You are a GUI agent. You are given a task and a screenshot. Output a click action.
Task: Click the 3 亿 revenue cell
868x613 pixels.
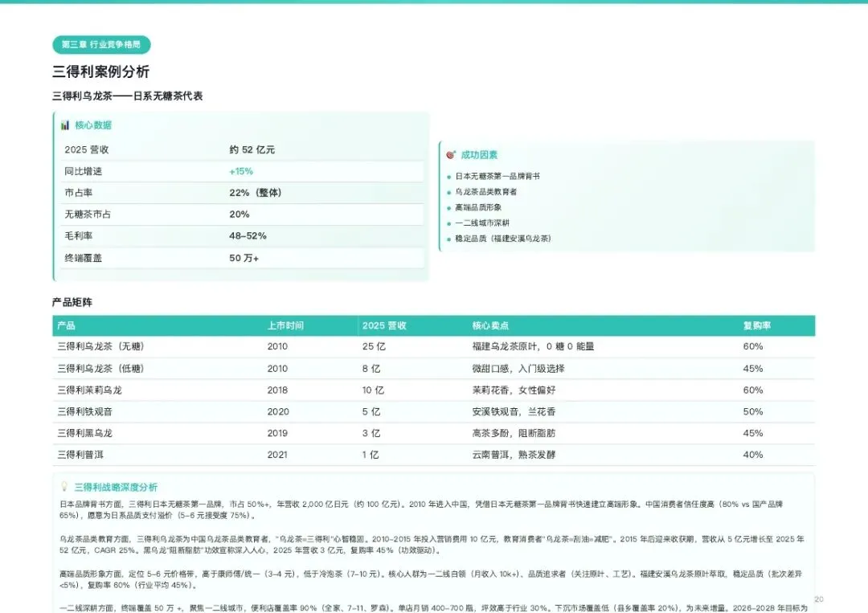[x=371, y=434]
